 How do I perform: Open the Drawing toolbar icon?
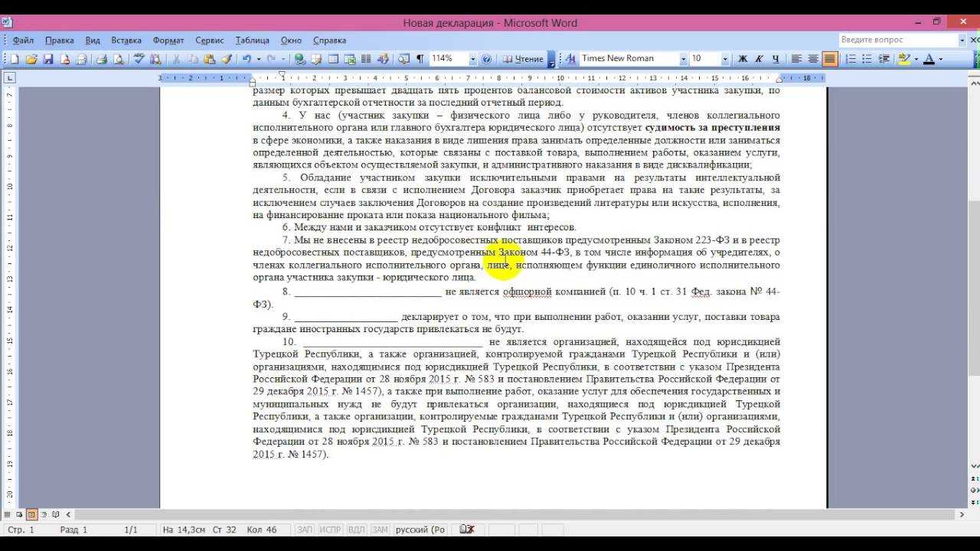[x=383, y=59]
